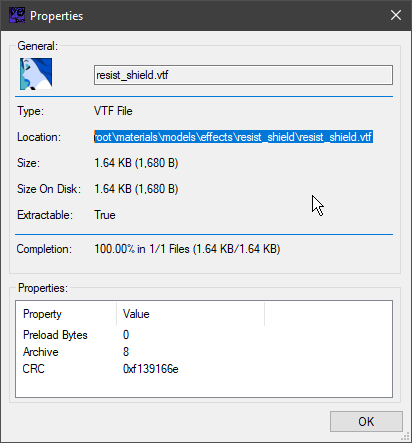Screen dimensions: 412x443
Task: Close the Properties dialog window
Action: (x=396, y=15)
